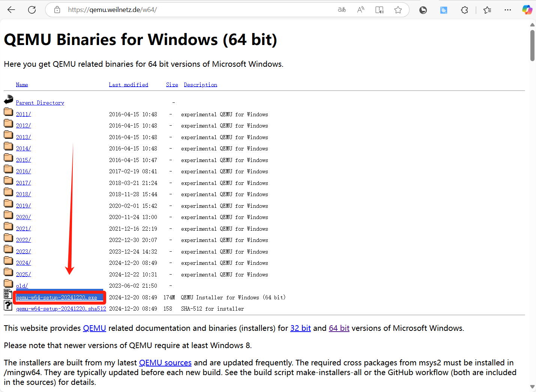Sort the listing by Last modified
The width and height of the screenshot is (536, 392).
(x=128, y=85)
